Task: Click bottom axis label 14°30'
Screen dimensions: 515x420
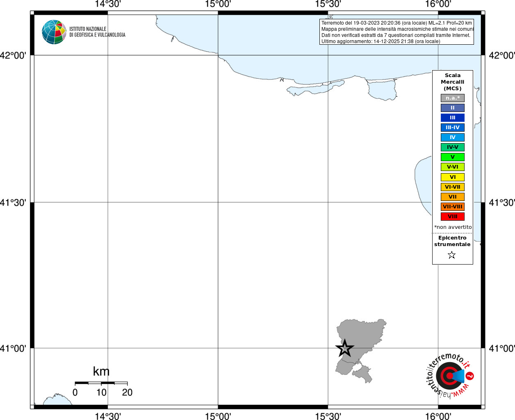Action: (108, 416)
